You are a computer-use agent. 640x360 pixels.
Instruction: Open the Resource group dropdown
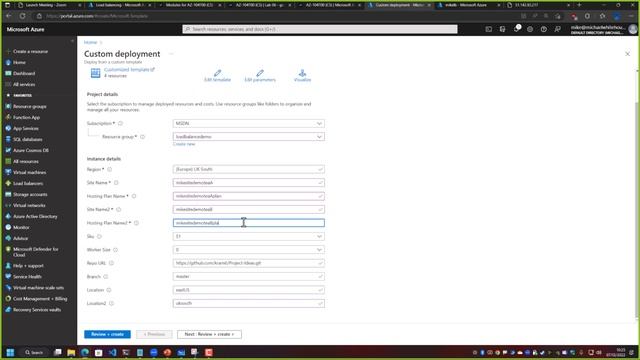[x=249, y=137]
